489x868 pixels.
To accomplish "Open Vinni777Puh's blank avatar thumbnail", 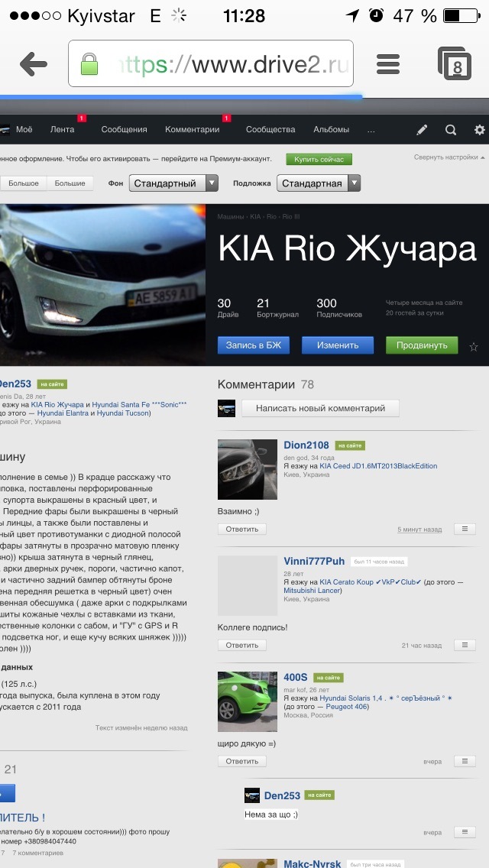I will (248, 586).
